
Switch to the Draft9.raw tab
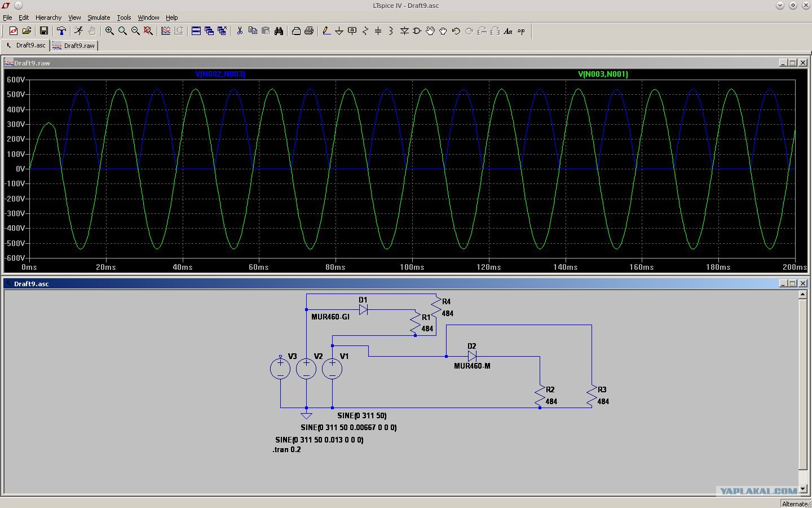[74, 45]
